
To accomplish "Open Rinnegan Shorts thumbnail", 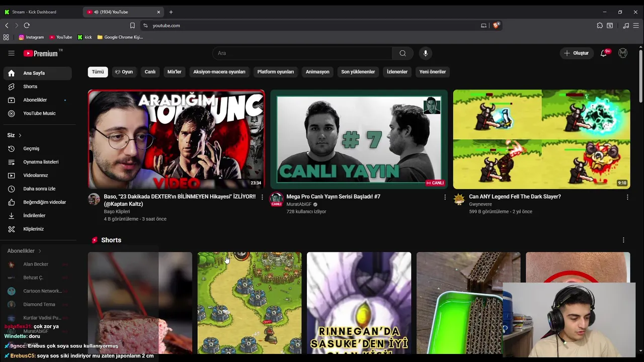I will coord(359,303).
